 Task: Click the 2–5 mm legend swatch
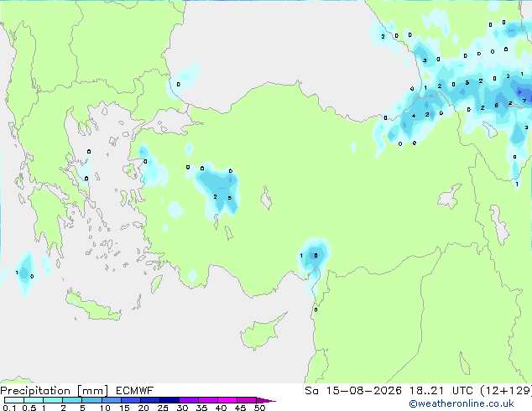pos(72,400)
